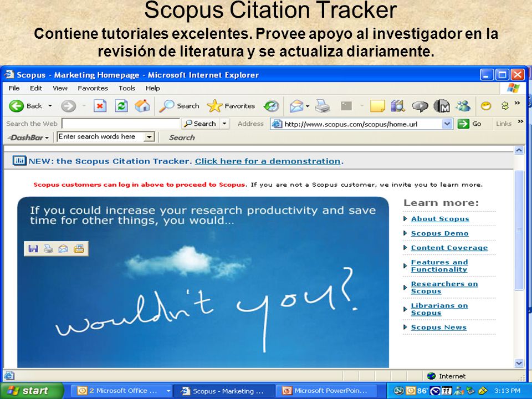Screen dimensions: 532x399
Task: Click the Research books-and-magnifier icon
Action: tap(398, 106)
